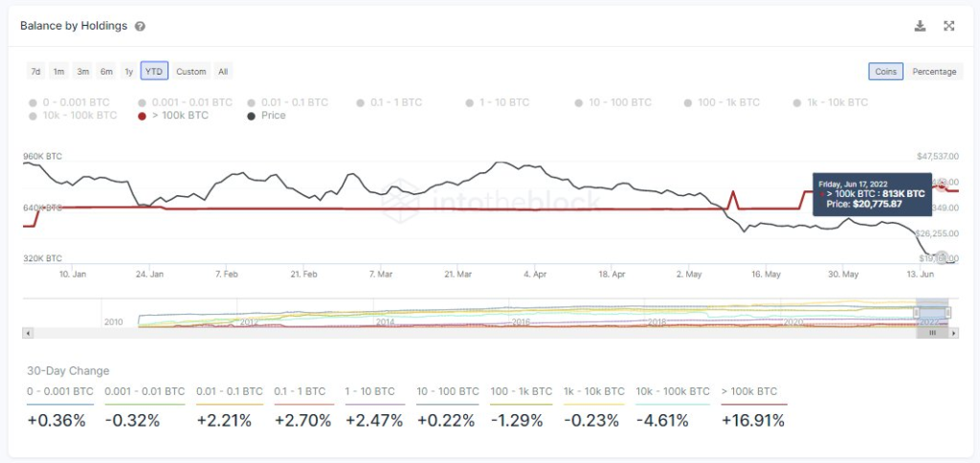
Task: Click the horizontal scrollbar thumb below the navigator
Action: pyautogui.click(x=932, y=334)
